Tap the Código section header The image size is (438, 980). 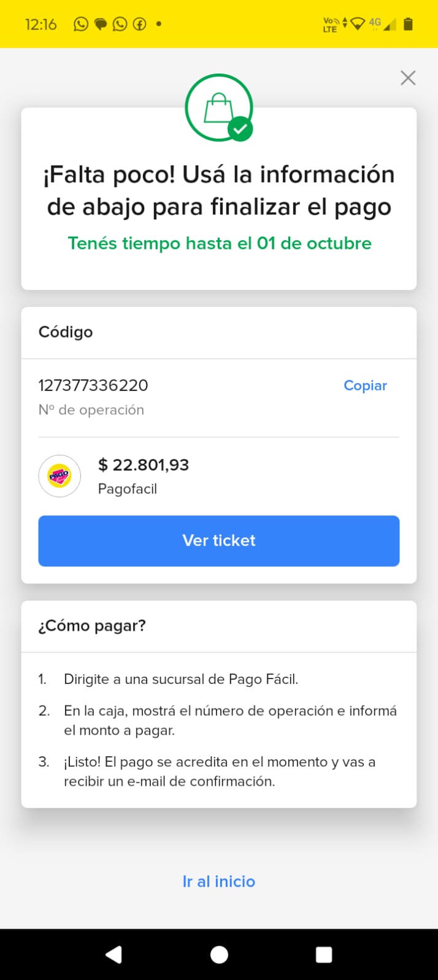click(66, 332)
